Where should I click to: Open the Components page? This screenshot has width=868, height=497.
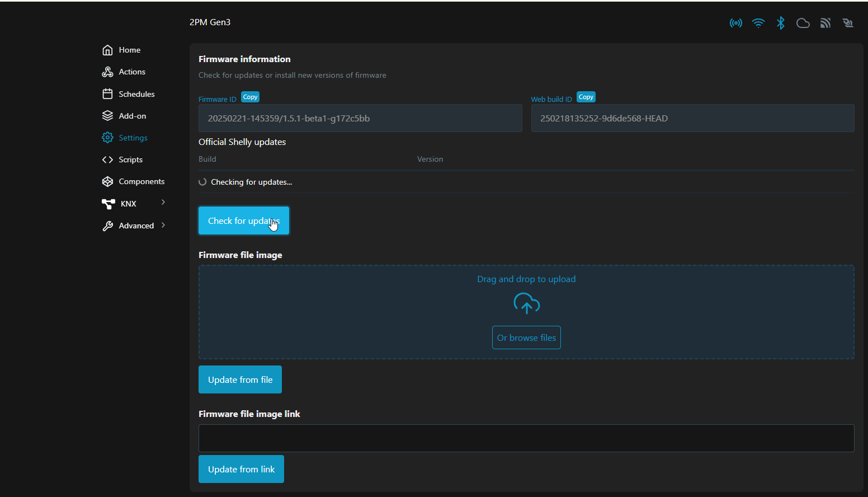pyautogui.click(x=141, y=181)
